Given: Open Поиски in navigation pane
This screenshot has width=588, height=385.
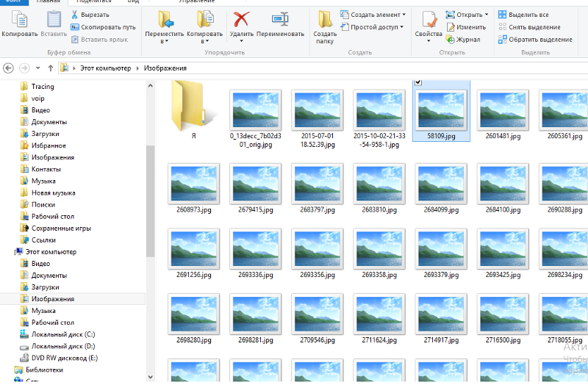Looking at the screenshot, I should tap(37, 204).
